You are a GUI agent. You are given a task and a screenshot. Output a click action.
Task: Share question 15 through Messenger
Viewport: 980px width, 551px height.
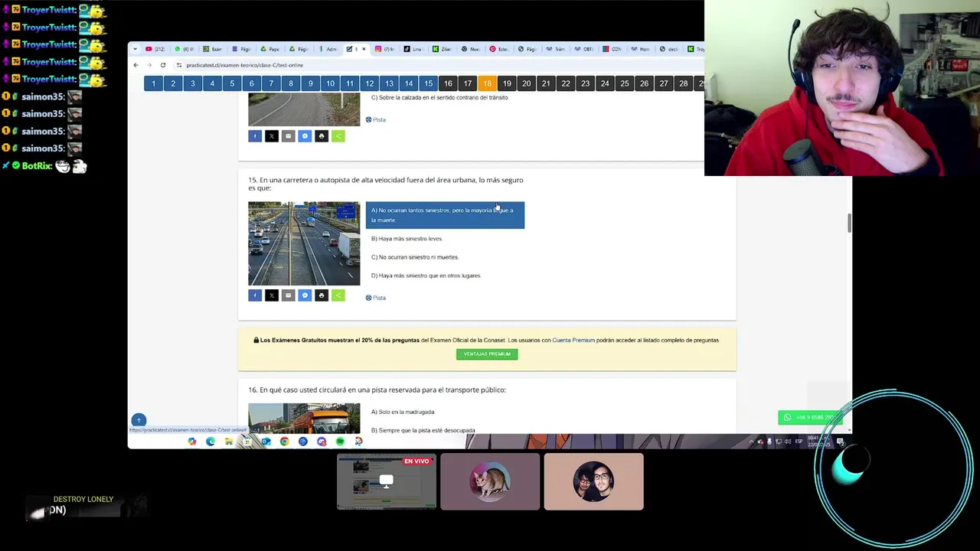[x=305, y=295]
